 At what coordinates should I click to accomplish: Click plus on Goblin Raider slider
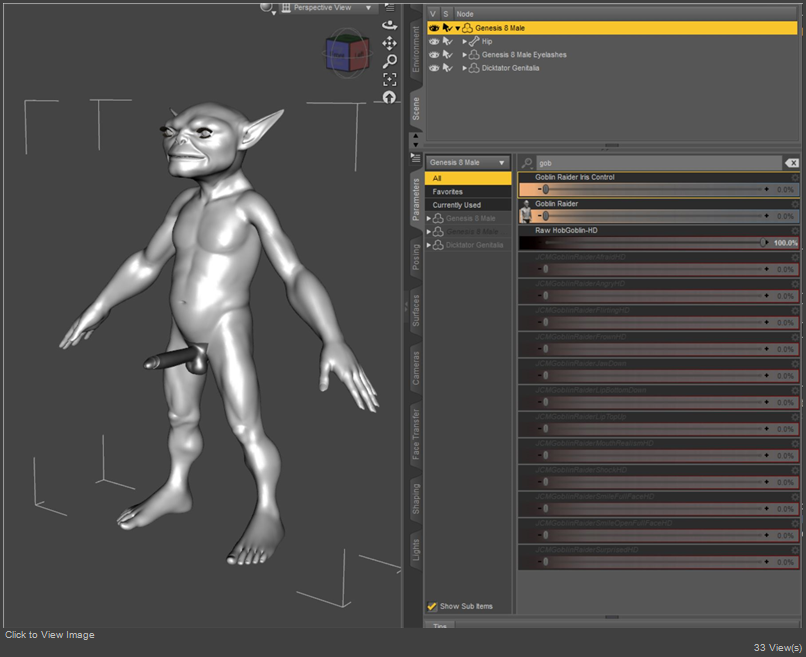(x=766, y=216)
